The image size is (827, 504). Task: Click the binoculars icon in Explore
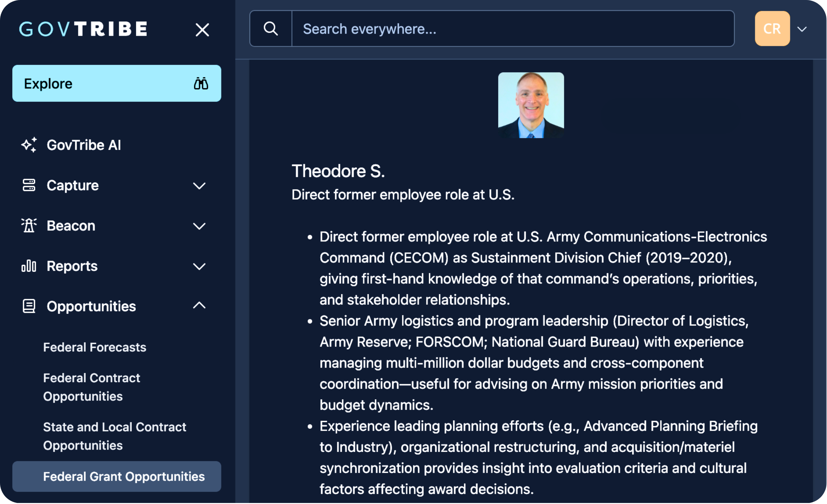tap(201, 83)
